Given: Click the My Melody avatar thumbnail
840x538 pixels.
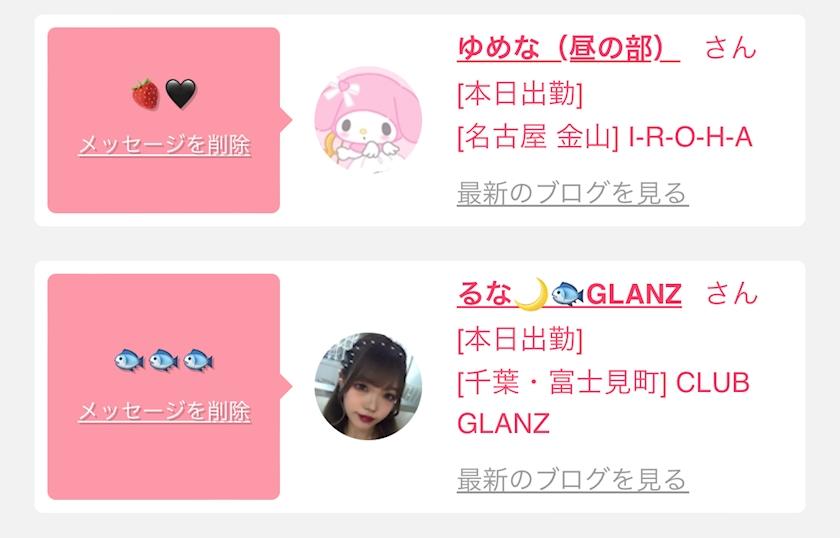Looking at the screenshot, I should pyautogui.click(x=368, y=119).
